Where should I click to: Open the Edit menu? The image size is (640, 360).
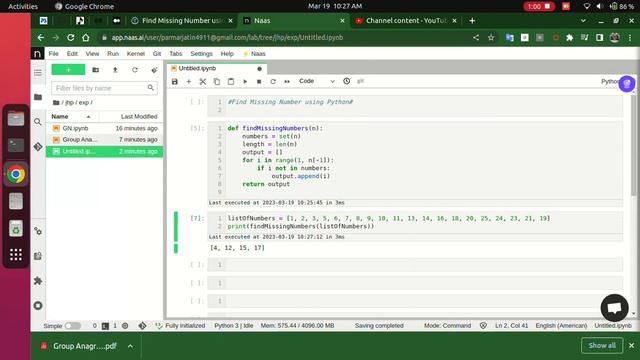point(72,54)
